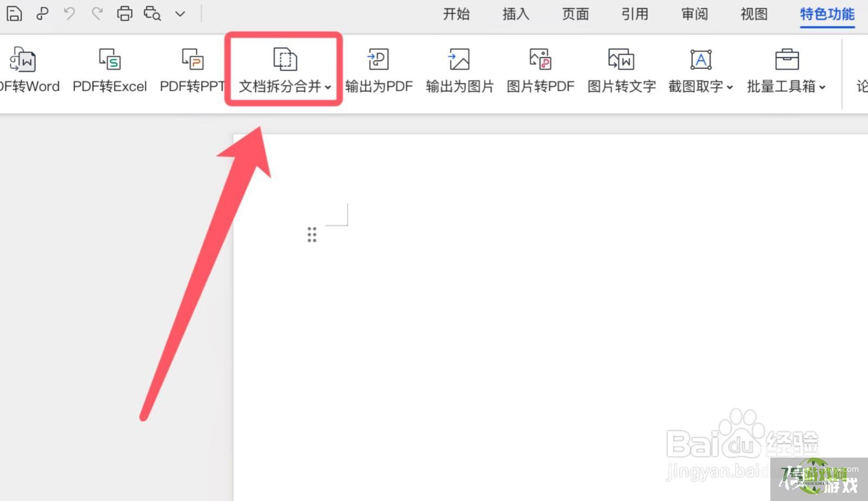Click the Save icon in quick toolbar
This screenshot has height=501, width=868.
(x=14, y=14)
